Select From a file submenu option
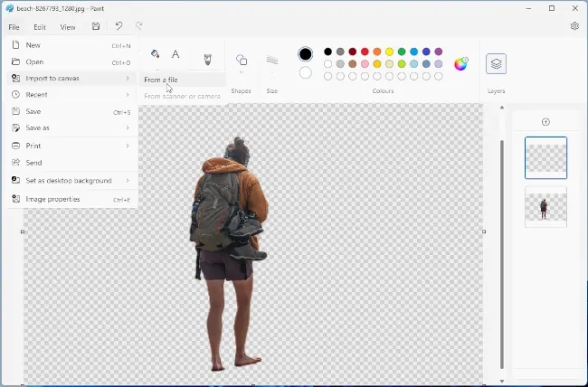The height and width of the screenshot is (387, 588). click(x=183, y=80)
